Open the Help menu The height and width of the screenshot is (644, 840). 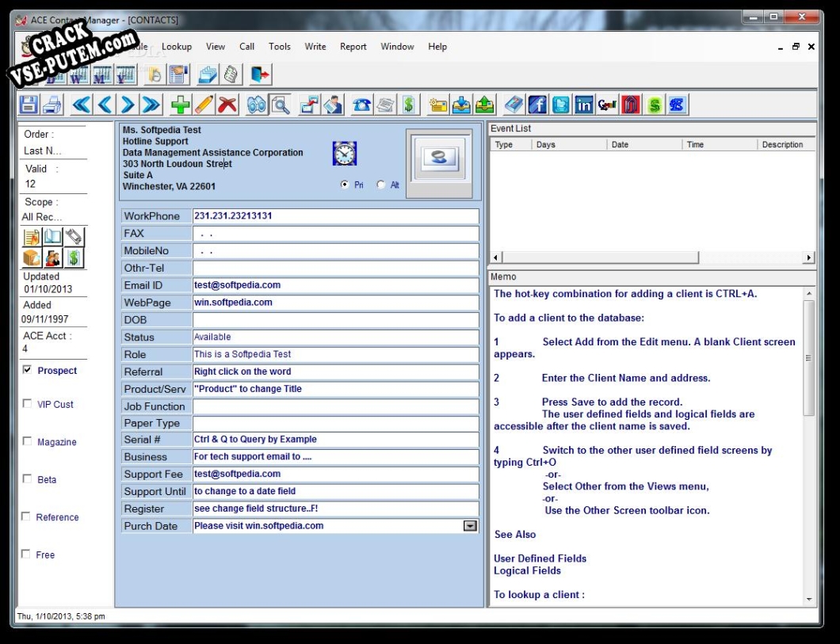point(437,47)
